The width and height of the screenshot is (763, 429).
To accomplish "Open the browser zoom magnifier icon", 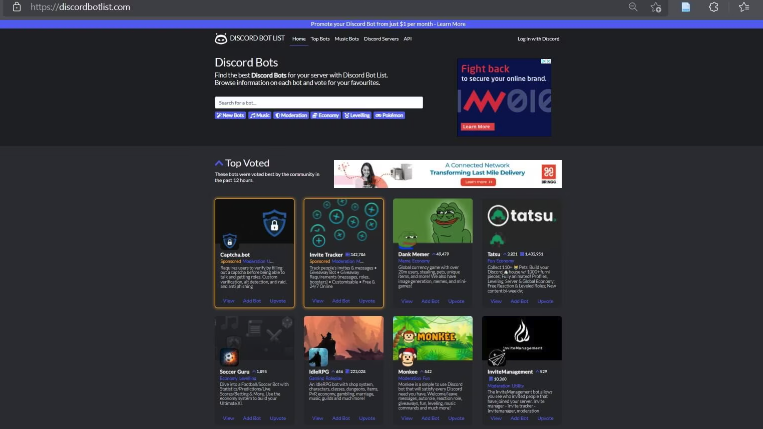I will [x=633, y=7].
